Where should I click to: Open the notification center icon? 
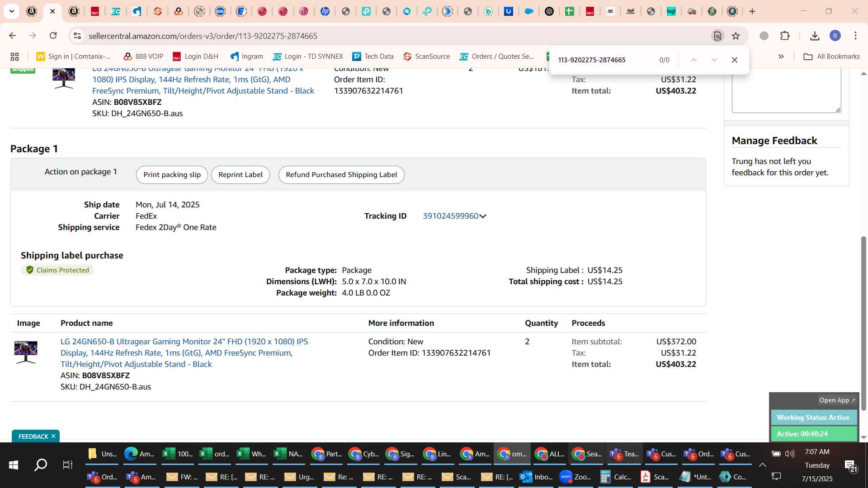[851, 465]
